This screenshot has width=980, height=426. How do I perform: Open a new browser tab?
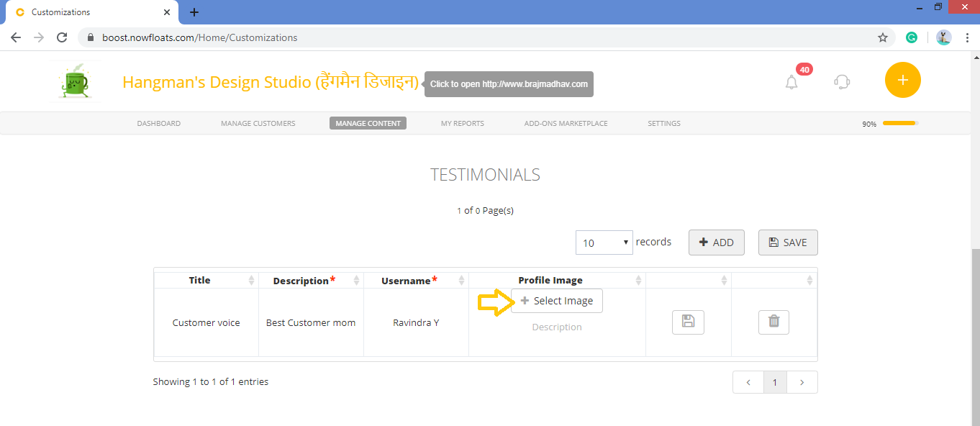click(194, 12)
